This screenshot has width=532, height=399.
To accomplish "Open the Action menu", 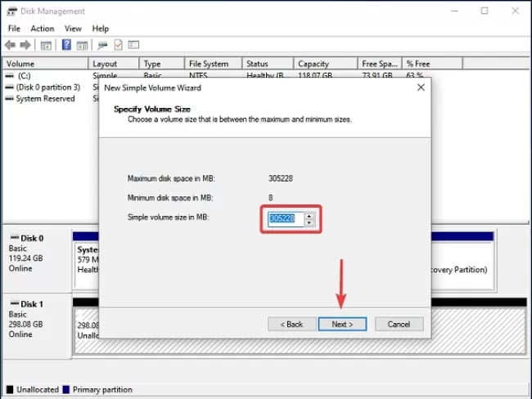I will coord(43,29).
